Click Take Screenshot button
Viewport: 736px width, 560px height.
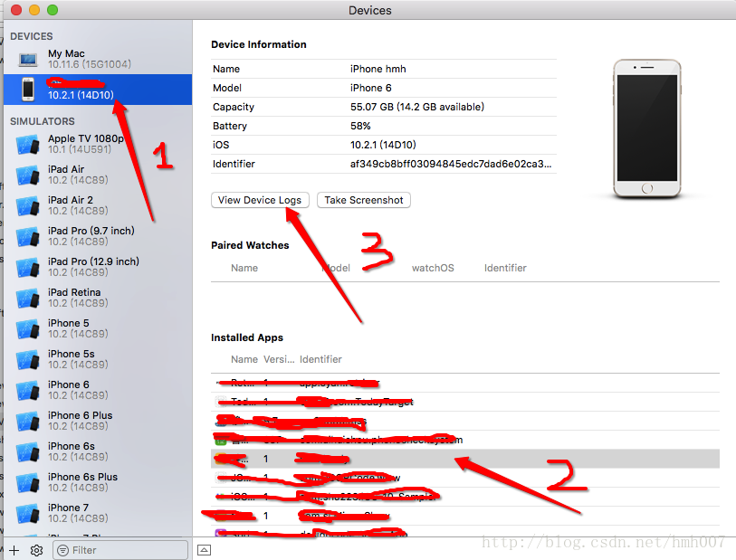pos(364,200)
